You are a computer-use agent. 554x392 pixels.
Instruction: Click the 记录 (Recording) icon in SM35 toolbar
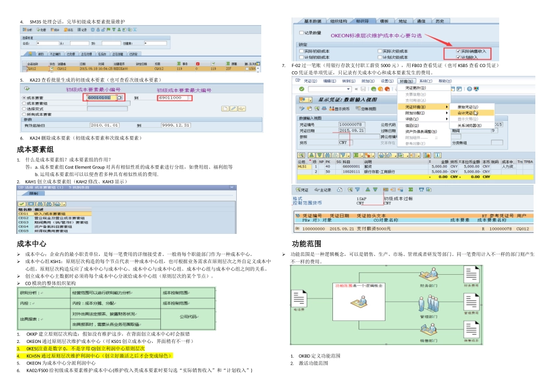click(x=79, y=30)
